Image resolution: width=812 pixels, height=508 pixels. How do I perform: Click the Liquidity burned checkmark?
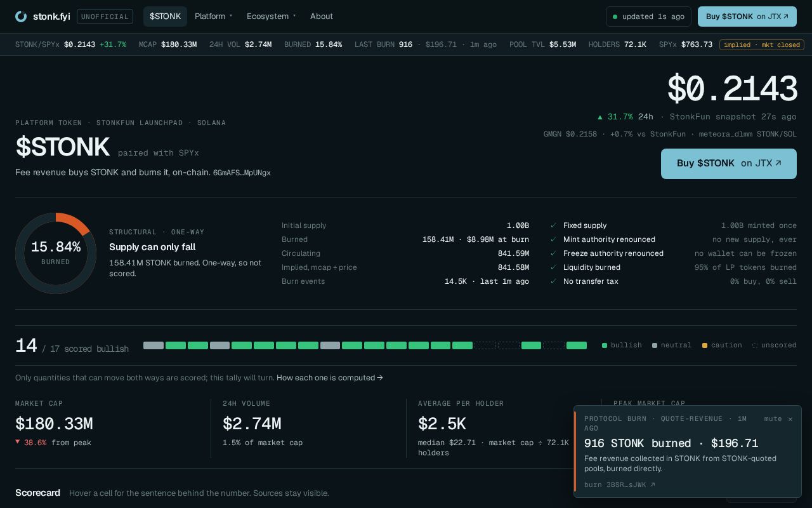point(553,267)
